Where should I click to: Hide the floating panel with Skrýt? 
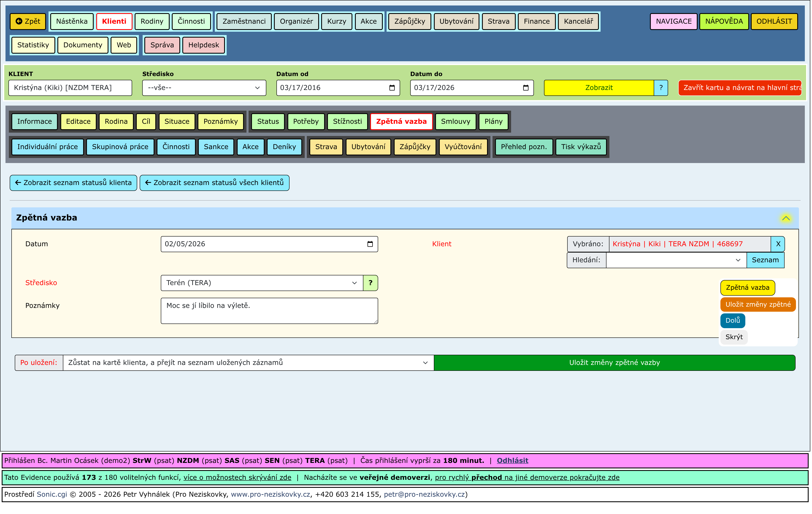click(734, 337)
